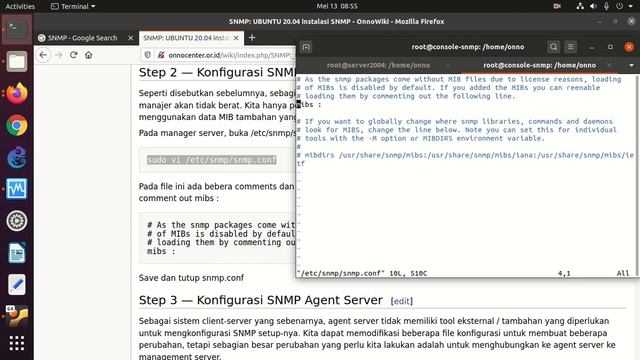This screenshot has height=360, width=640.
Task: Open the terminal hamburger menu
Action: click(x=571, y=47)
